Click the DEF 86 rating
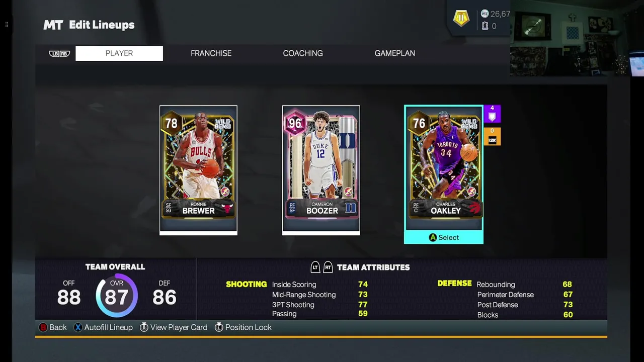The width and height of the screenshot is (644, 362). click(x=165, y=294)
